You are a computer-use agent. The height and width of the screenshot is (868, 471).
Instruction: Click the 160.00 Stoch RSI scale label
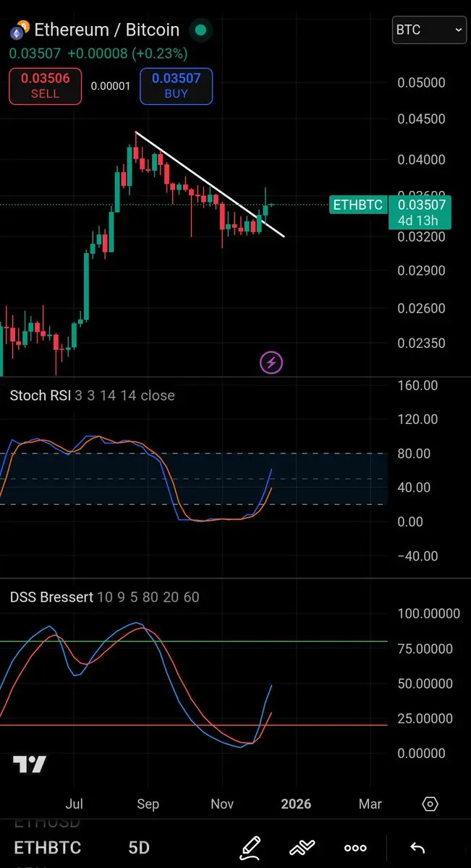[x=417, y=386]
